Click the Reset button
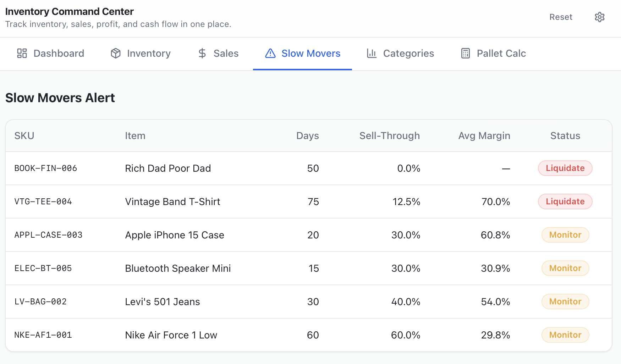Viewport: 621px width, 364px height. 561,17
